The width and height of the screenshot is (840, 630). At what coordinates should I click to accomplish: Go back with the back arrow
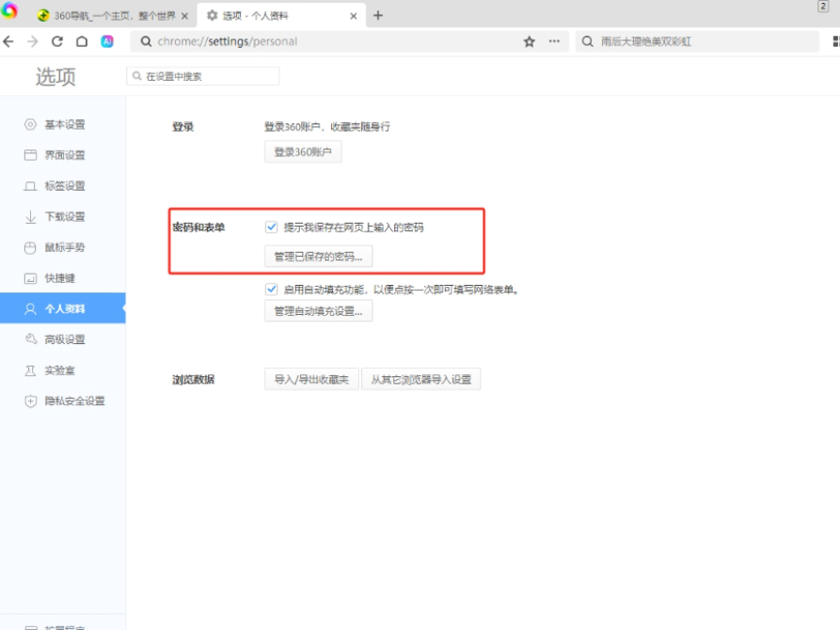coord(8,41)
